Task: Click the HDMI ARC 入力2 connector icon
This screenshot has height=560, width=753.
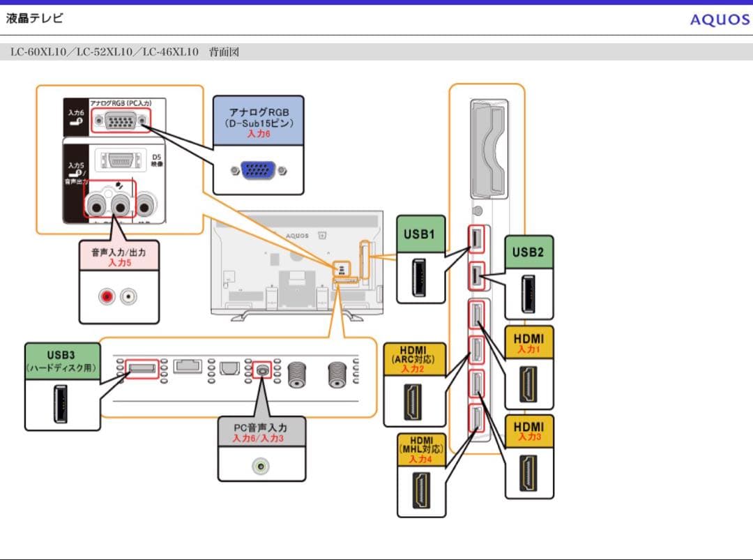Action: 414,401
